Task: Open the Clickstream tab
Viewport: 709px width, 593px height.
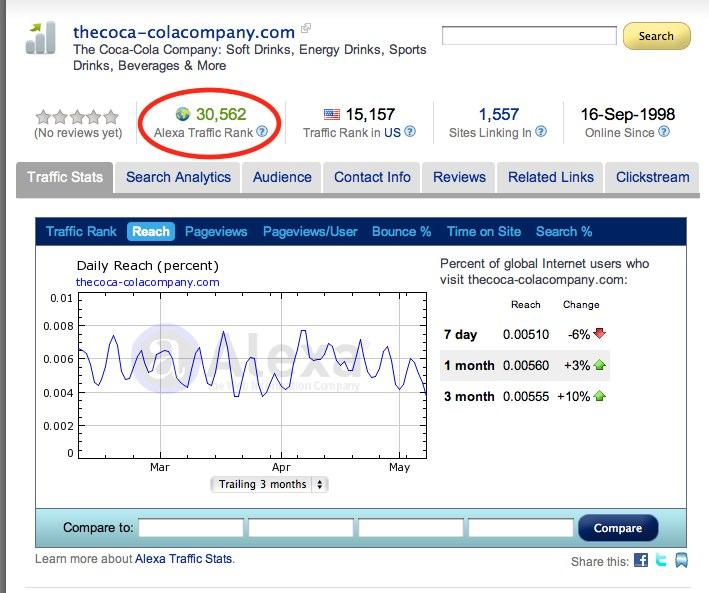Action: pos(652,177)
